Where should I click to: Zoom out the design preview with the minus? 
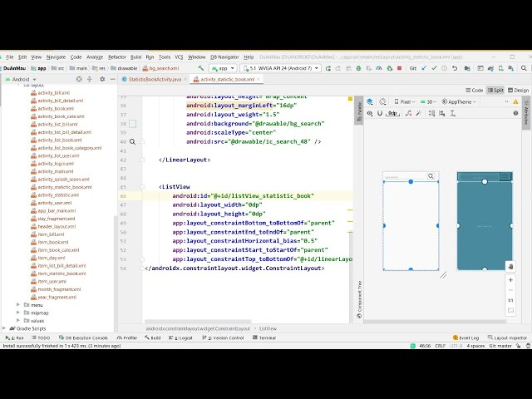(x=510, y=290)
